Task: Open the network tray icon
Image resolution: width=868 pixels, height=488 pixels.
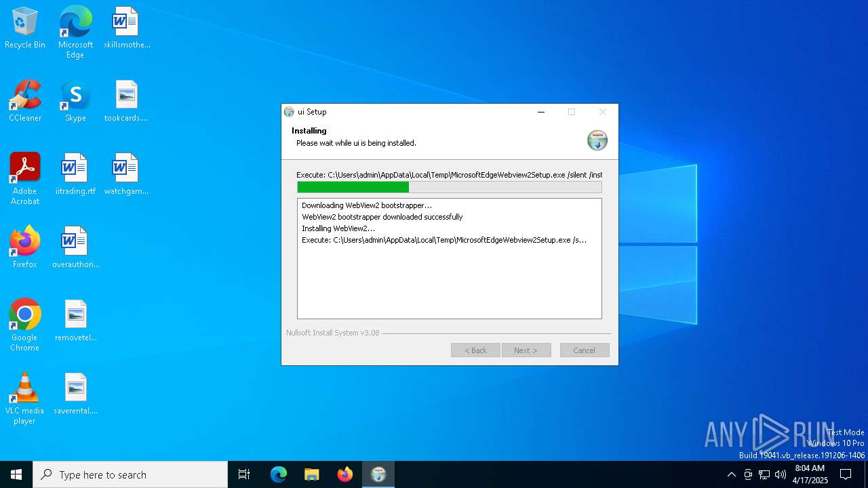Action: 764,474
